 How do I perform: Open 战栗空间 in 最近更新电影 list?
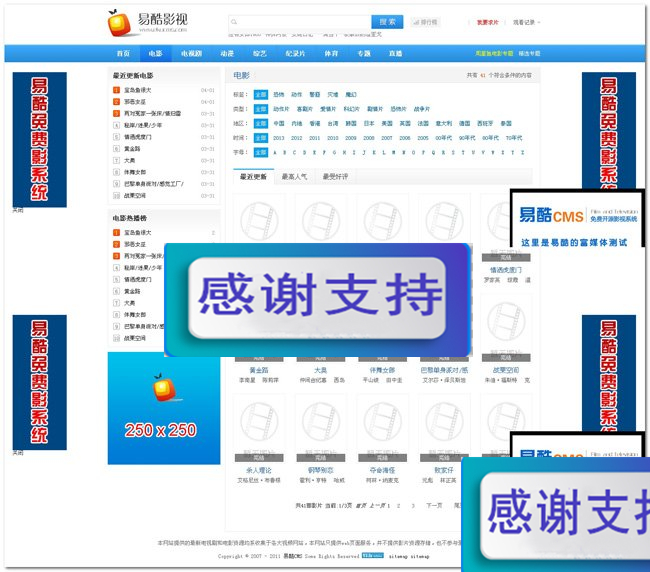pos(135,195)
